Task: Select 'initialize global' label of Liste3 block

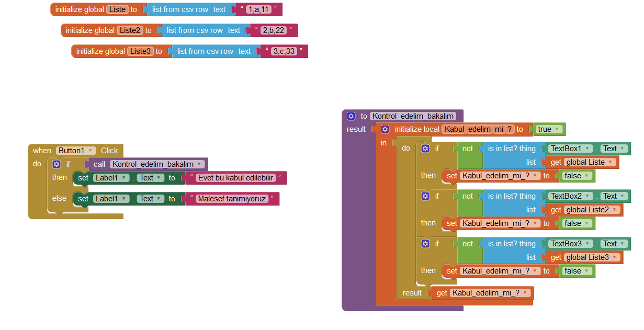Action: tap(100, 51)
